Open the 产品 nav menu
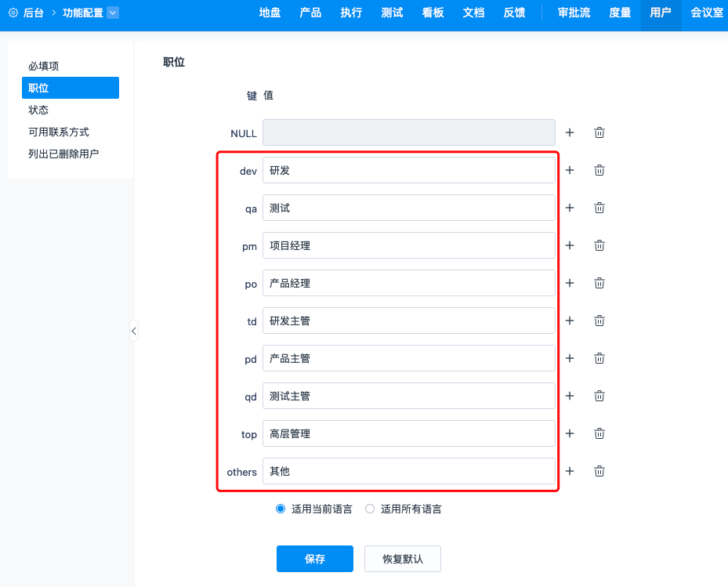Screen dimensions: 728x587 pos(310,13)
